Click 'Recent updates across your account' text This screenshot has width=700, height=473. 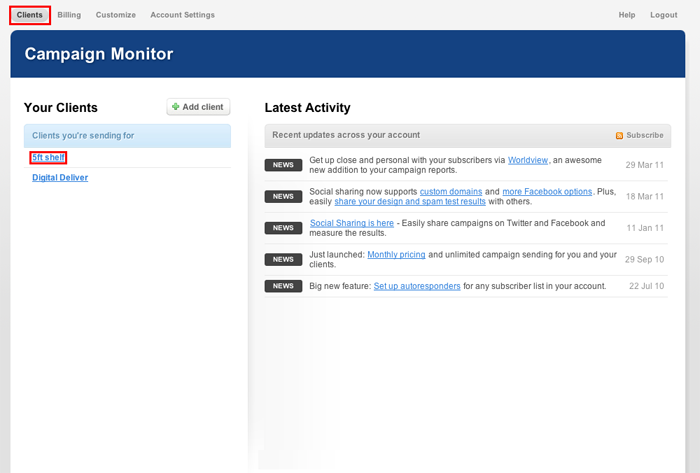click(346, 135)
